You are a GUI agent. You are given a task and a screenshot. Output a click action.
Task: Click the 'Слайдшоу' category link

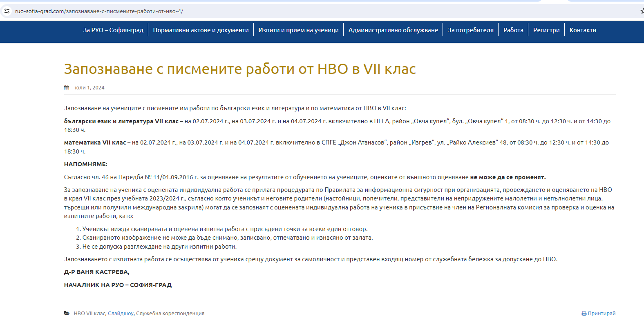tap(121, 314)
